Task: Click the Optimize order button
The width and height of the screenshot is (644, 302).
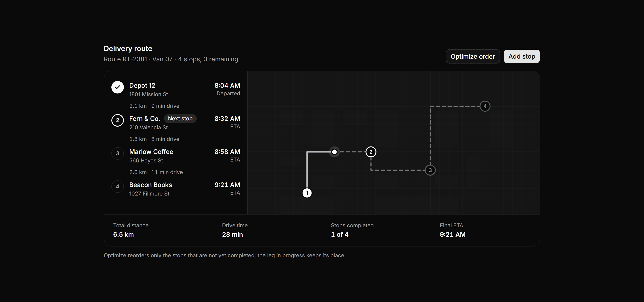Action: [x=472, y=57]
